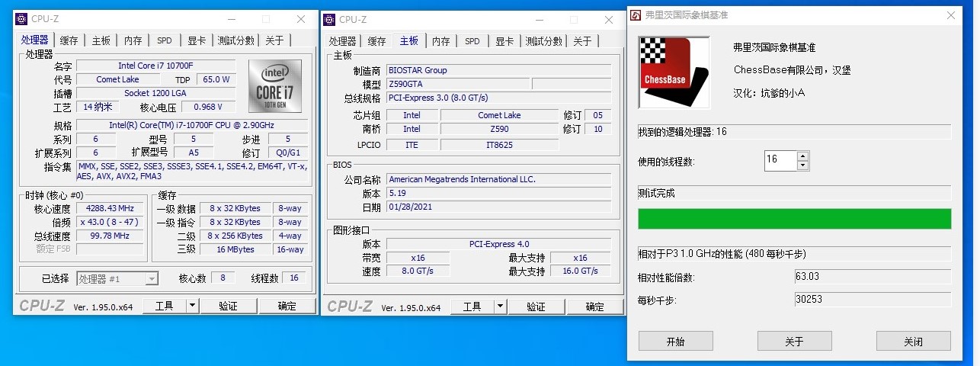Click relative speed value 63.03
The width and height of the screenshot is (980, 366).
coord(873,277)
